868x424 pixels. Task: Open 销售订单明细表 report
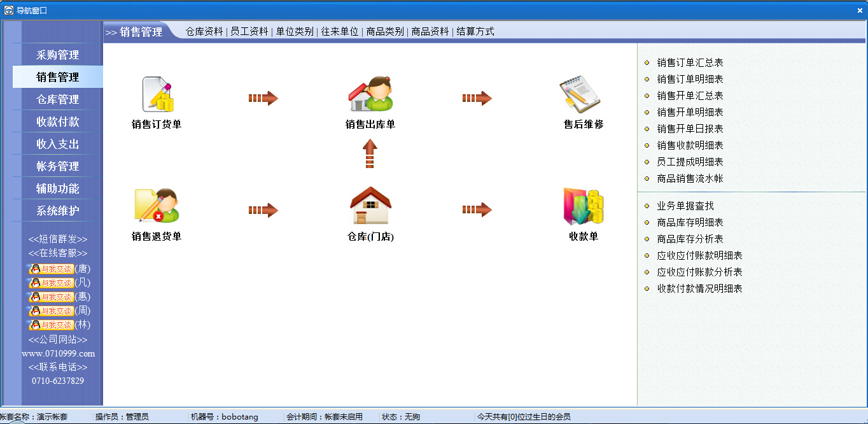coord(690,79)
